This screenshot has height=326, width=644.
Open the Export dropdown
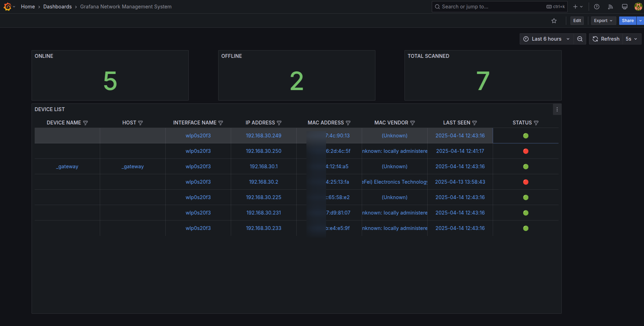coord(603,20)
